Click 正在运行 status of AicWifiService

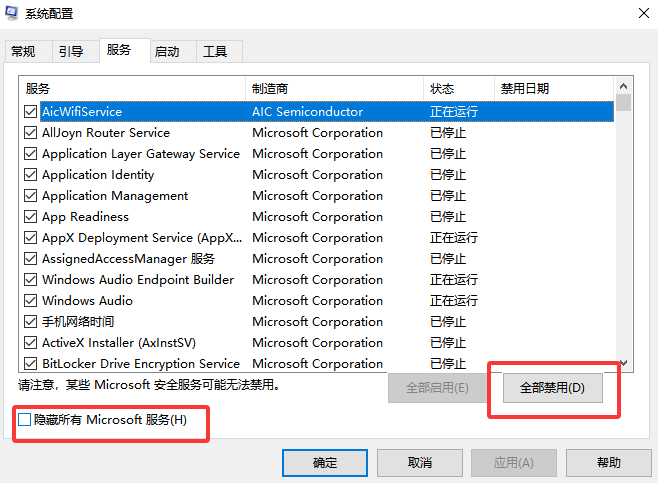tap(454, 112)
